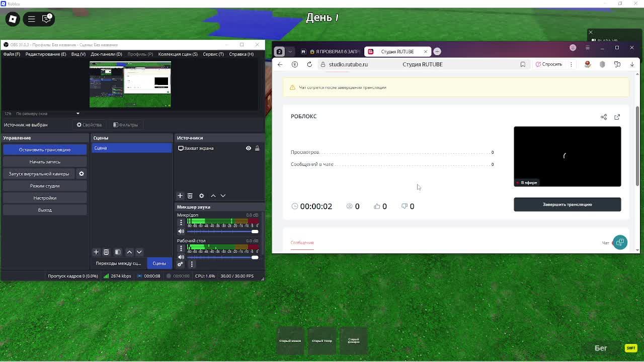Open a new browser tab
644x362 pixels.
437,51
